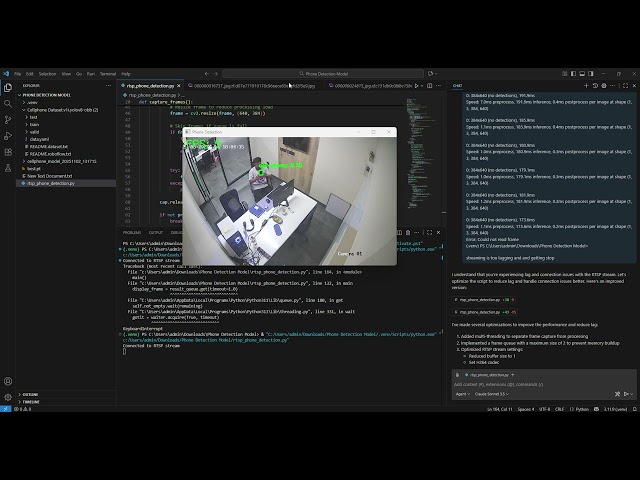The image size is (640, 480).
Task: Click the Explorer more actions ellipsis
Action: [108, 86]
